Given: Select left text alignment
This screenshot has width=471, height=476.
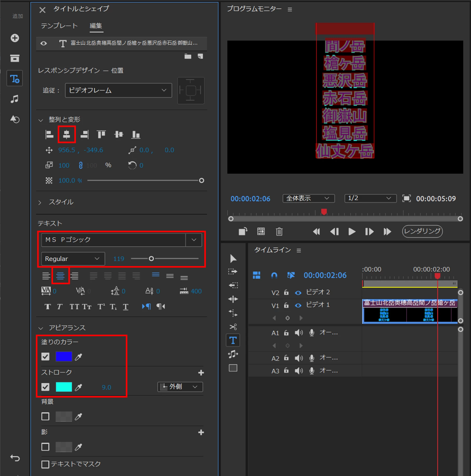Looking at the screenshot, I should pos(46,276).
